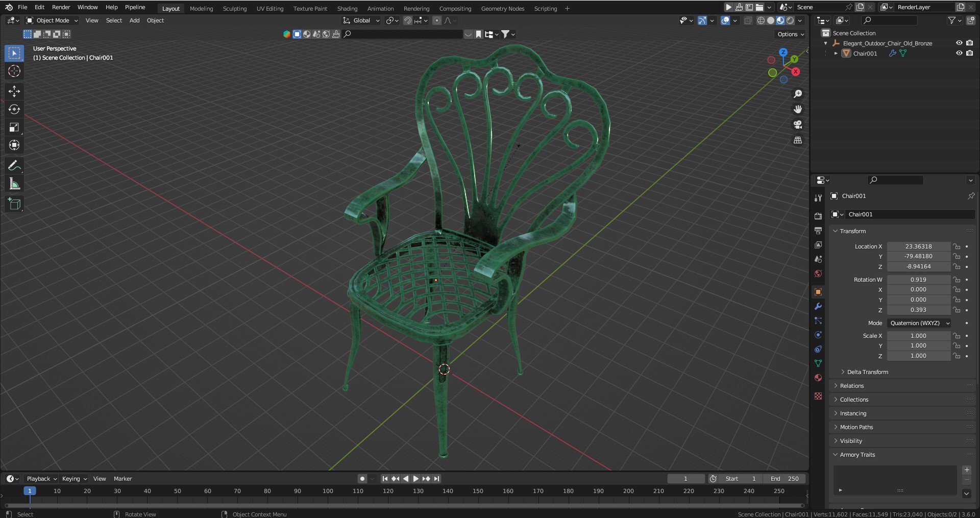This screenshot has height=518, width=980.
Task: Open the Render menu
Action: pos(61,7)
